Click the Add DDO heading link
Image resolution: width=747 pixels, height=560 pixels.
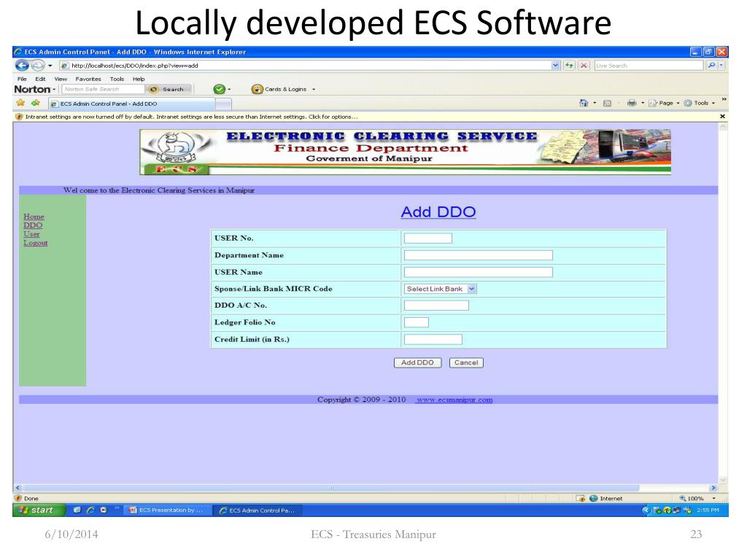pyautogui.click(x=438, y=212)
